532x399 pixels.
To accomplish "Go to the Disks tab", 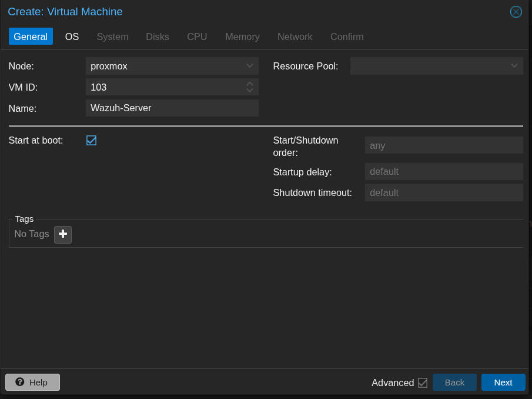I will 158,36.
